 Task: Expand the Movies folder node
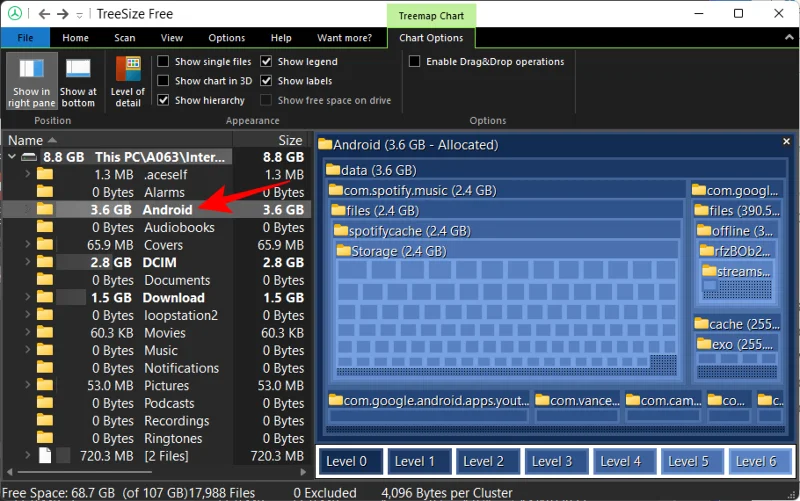[x=27, y=332]
